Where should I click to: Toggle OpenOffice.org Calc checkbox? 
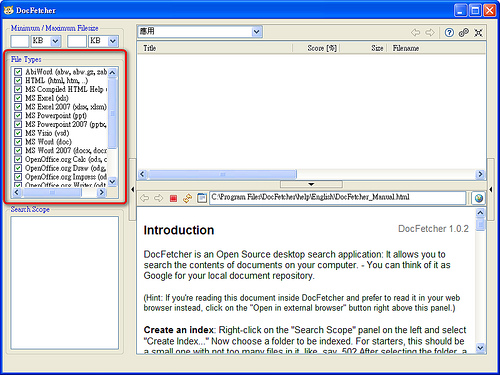tap(18, 159)
